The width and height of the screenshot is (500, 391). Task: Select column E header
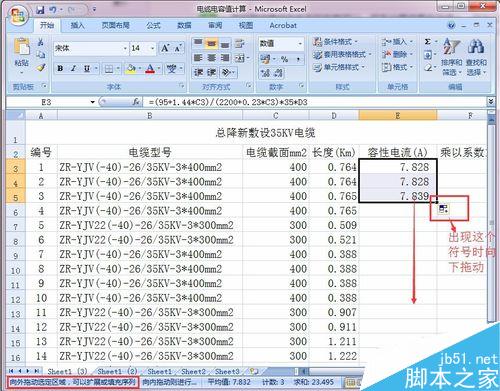pos(398,116)
